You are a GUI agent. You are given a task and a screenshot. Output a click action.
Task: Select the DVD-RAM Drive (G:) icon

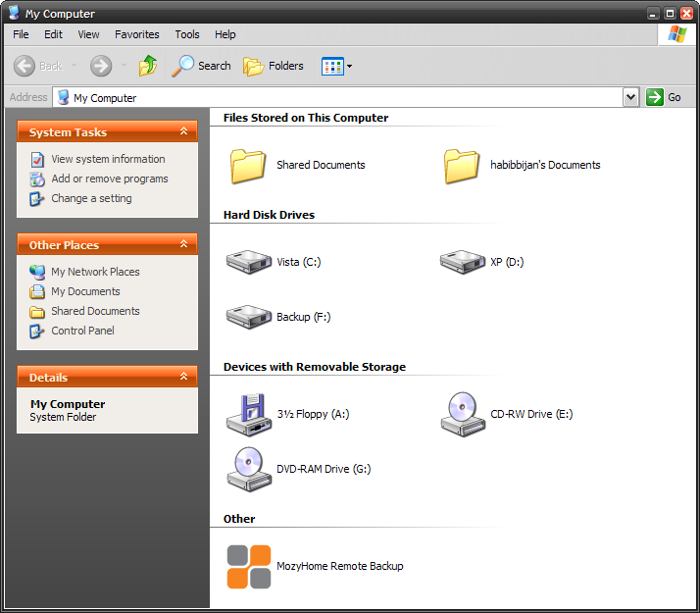coord(249,469)
